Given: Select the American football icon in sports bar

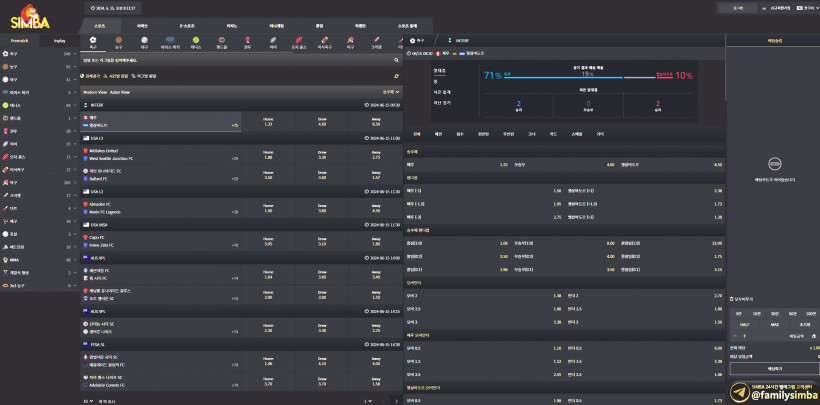Looking at the screenshot, I should click(x=324, y=40).
